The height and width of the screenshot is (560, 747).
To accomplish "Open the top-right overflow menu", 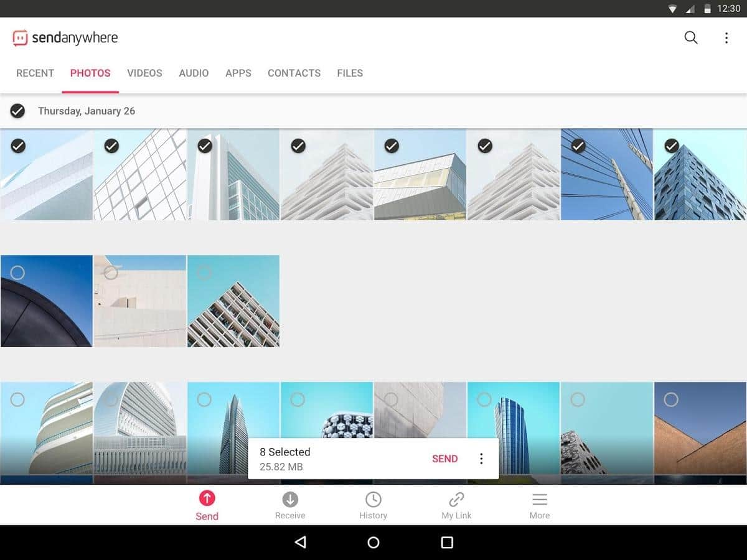I will click(x=726, y=38).
